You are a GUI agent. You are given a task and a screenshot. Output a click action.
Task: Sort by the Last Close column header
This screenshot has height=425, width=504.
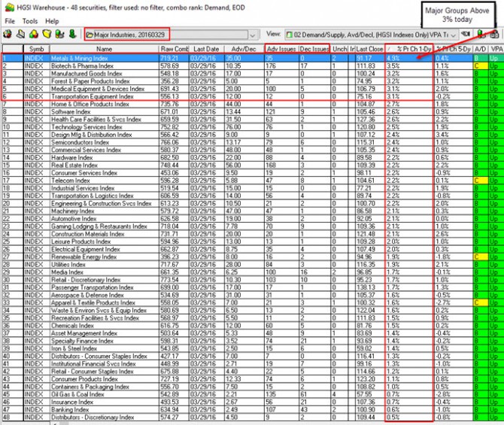[369, 49]
